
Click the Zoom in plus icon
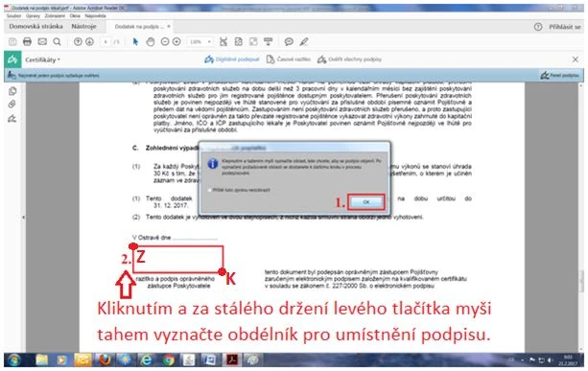(176, 41)
